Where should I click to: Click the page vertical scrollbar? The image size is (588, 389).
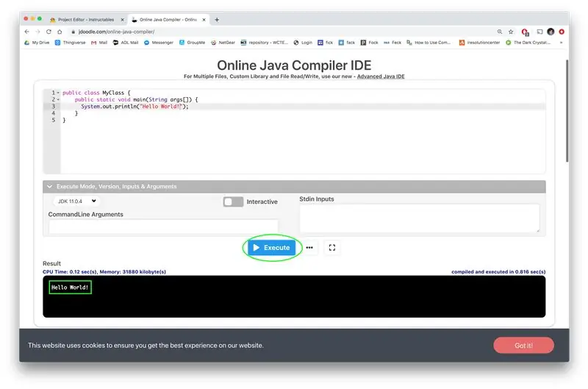click(x=567, y=110)
